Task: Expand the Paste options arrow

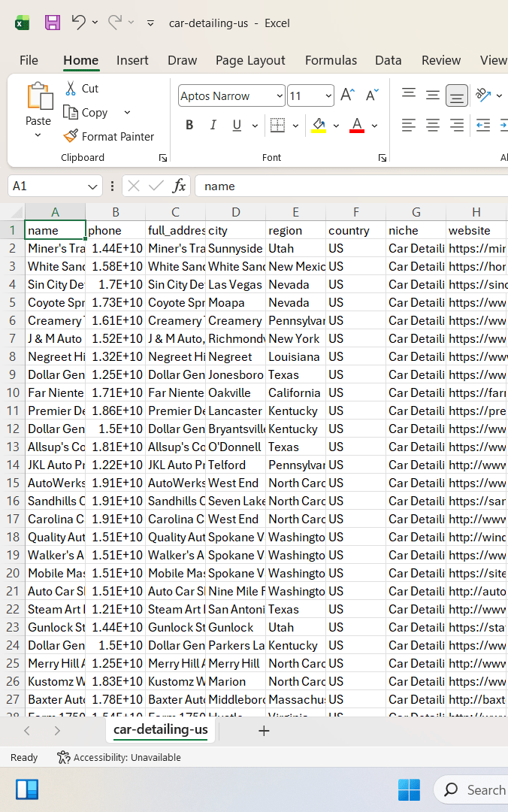Action: pyautogui.click(x=38, y=135)
